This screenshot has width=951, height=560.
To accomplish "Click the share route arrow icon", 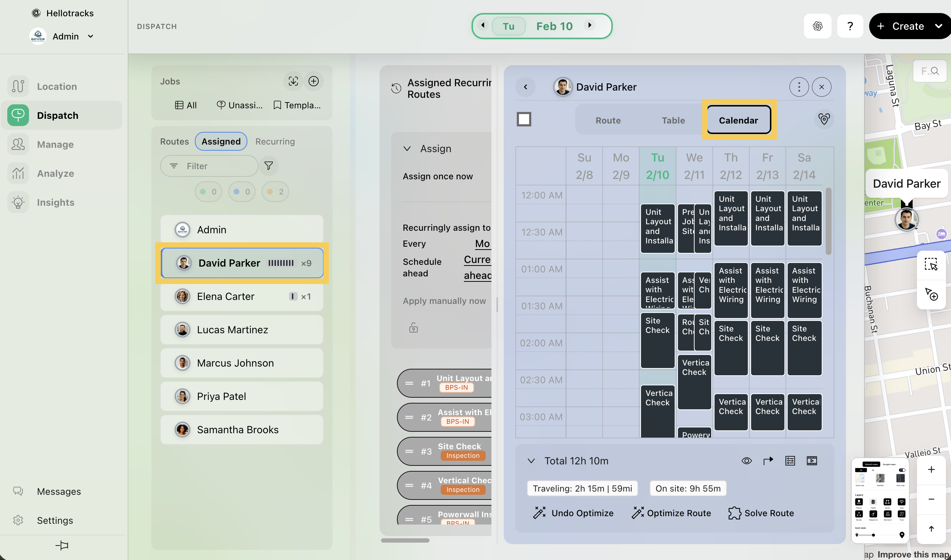I will click(768, 460).
